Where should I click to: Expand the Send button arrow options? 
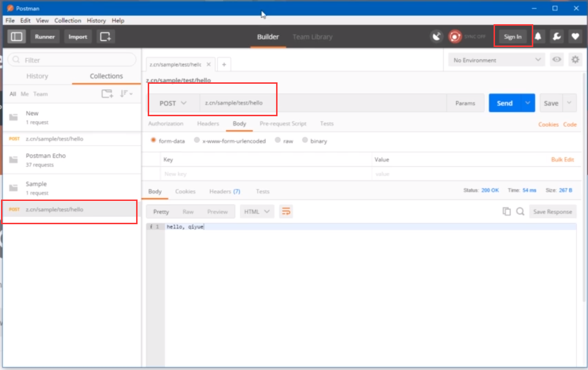pos(528,103)
